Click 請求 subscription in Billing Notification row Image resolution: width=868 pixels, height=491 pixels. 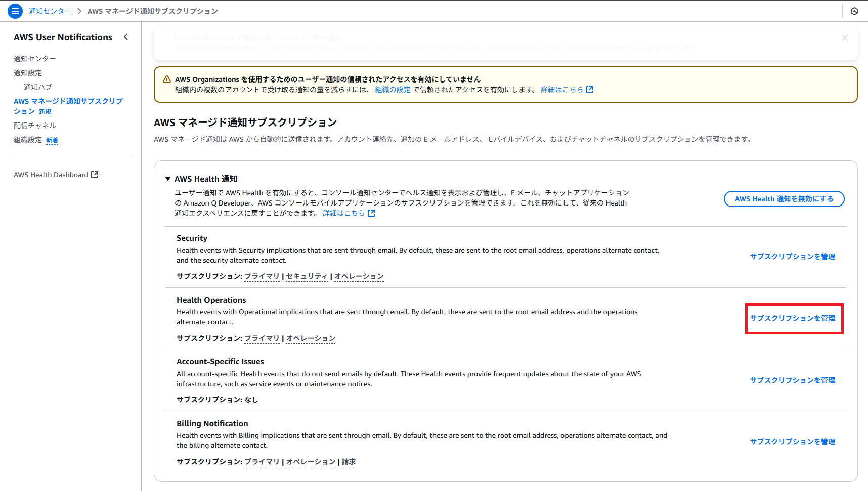tap(349, 462)
